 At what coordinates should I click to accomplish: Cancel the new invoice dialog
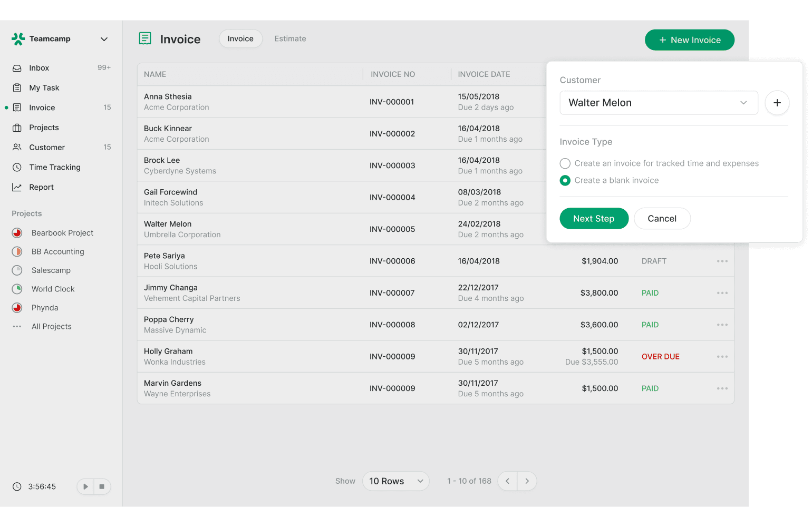(662, 219)
